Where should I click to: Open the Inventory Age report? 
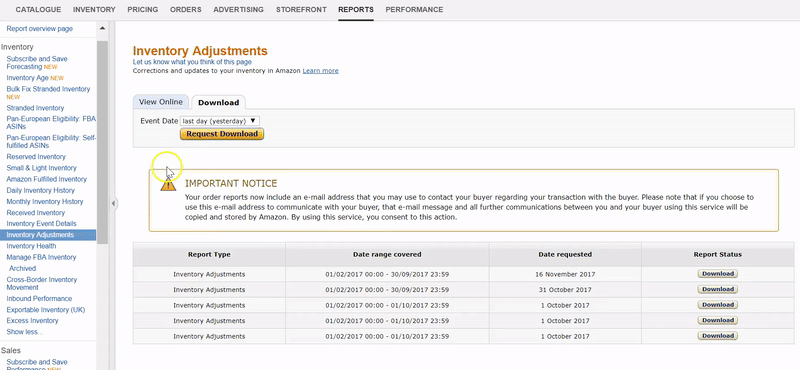pos(28,78)
